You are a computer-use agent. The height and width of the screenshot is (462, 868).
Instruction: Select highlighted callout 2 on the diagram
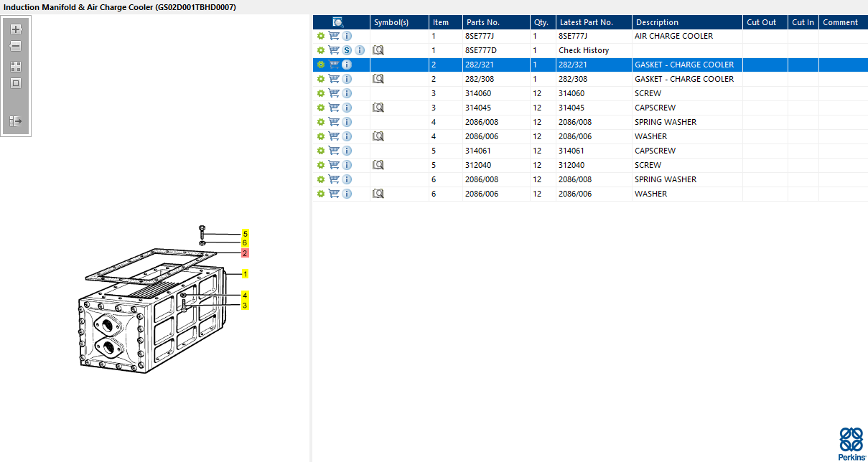pyautogui.click(x=245, y=253)
